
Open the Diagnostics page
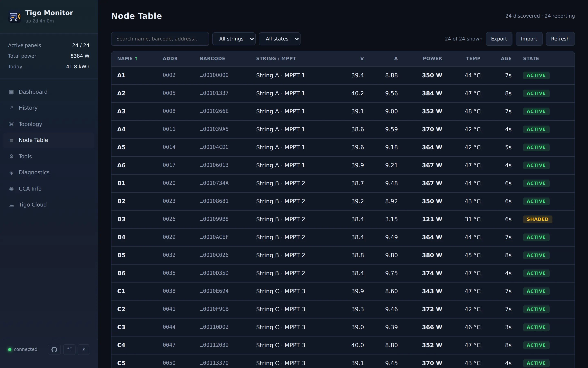point(49,173)
